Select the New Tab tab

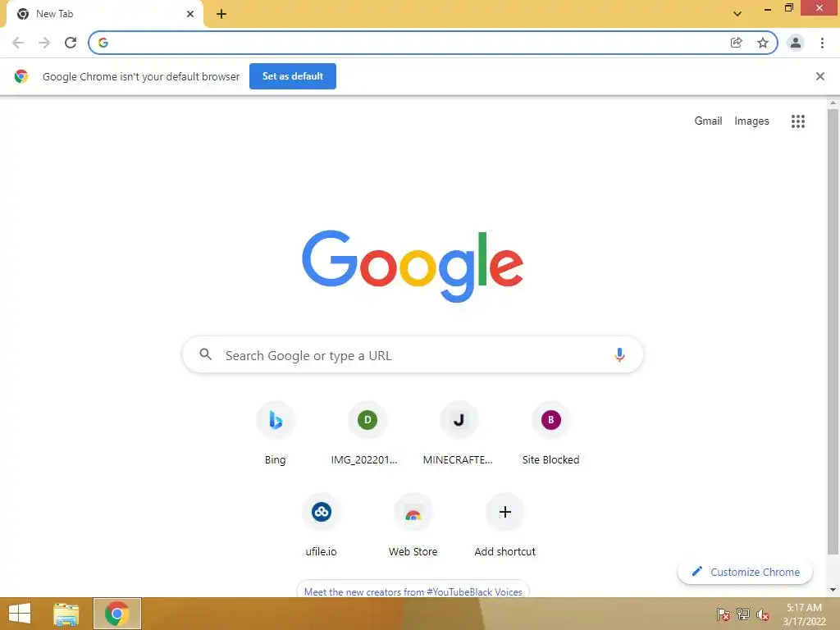(104, 15)
